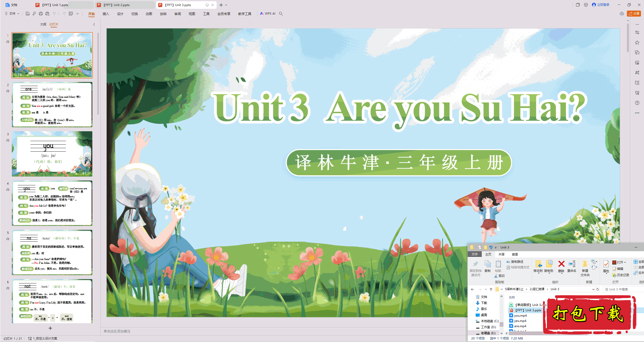This screenshot has height=342, width=644.
Task: Open Explorer recent locations dropdown arrow
Action: pyautogui.click(x=486, y=289)
